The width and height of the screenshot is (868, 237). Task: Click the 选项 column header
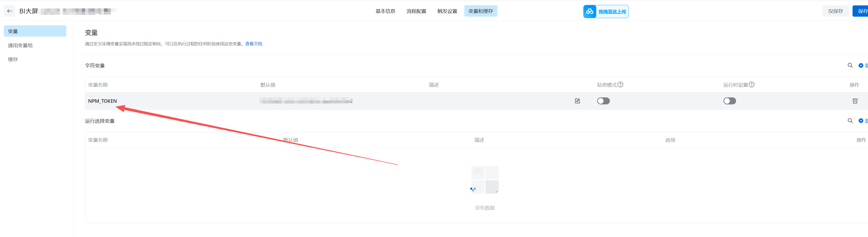(670, 140)
